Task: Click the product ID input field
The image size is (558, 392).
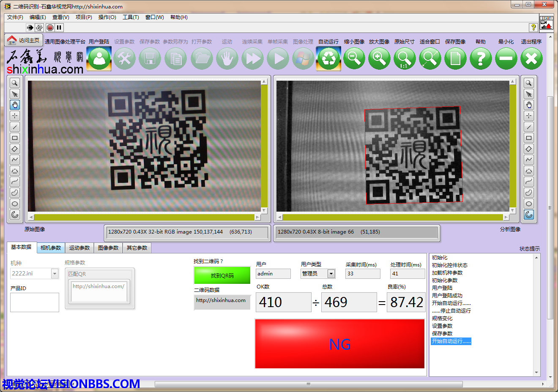Action: coord(35,302)
